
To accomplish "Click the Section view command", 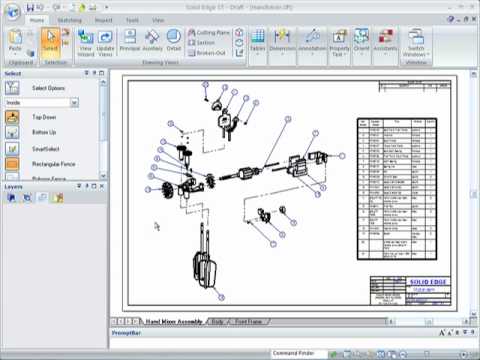I will [202, 43].
